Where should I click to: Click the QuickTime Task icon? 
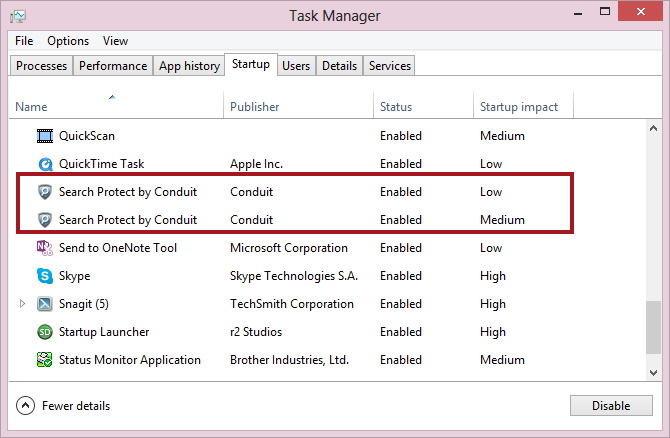coord(45,164)
